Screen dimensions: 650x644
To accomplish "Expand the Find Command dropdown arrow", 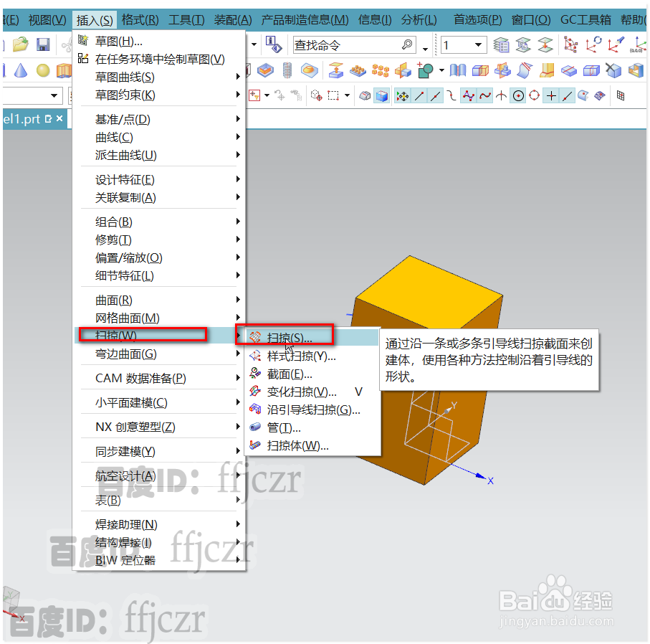I will [x=425, y=47].
